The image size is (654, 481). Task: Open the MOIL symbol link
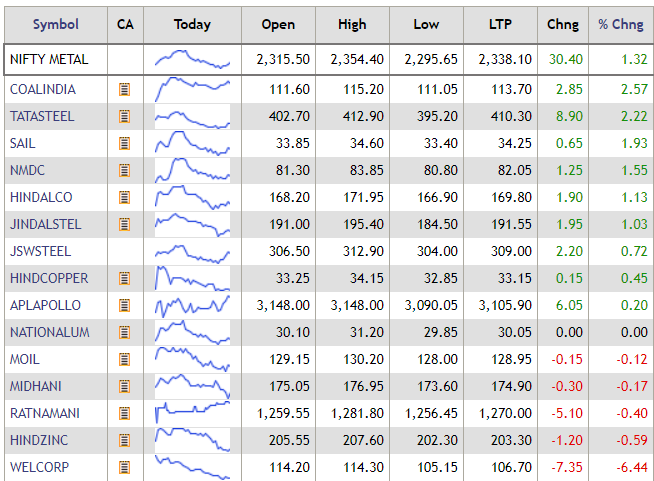click(x=25, y=359)
